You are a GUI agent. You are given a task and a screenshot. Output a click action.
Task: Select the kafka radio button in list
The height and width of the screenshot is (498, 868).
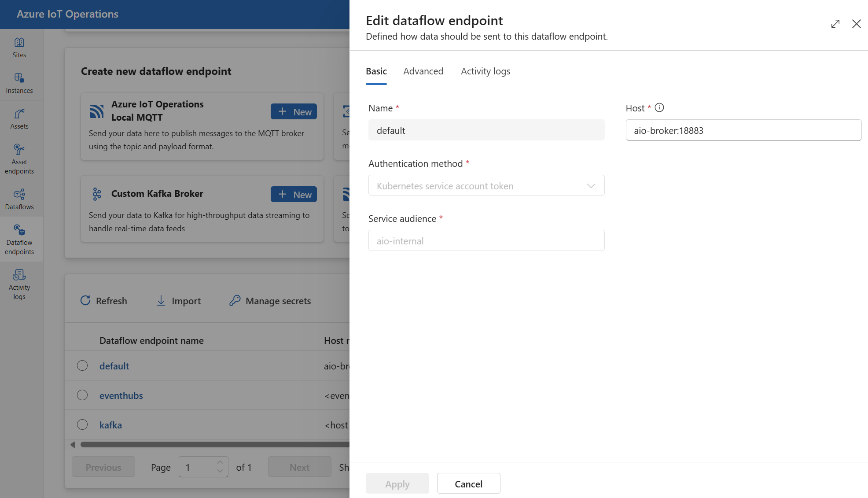(82, 424)
